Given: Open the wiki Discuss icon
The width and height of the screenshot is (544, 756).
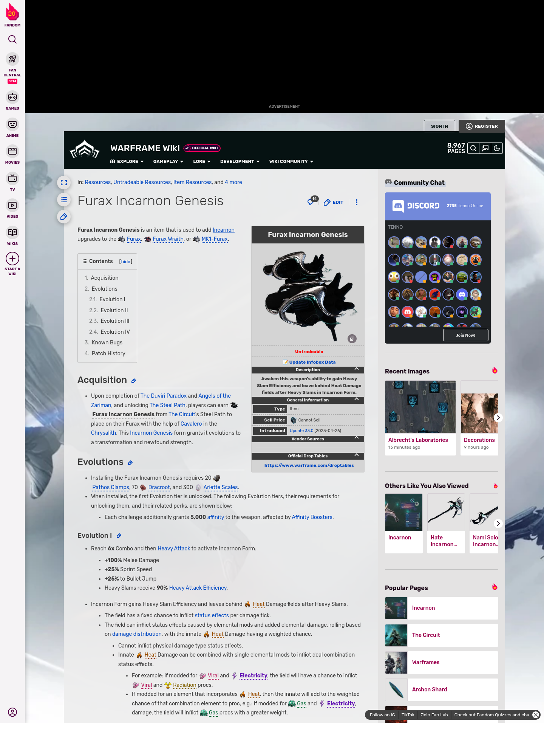Looking at the screenshot, I should pyautogui.click(x=485, y=148).
